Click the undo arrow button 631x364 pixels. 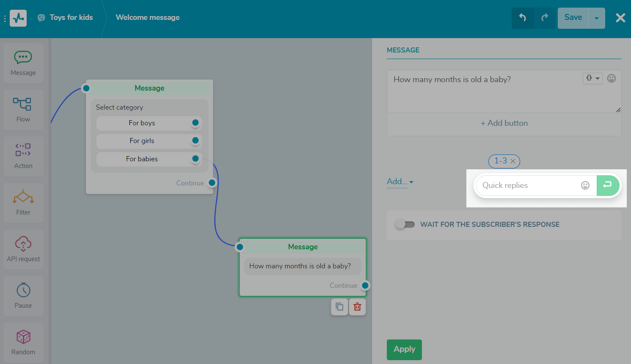[x=523, y=18]
